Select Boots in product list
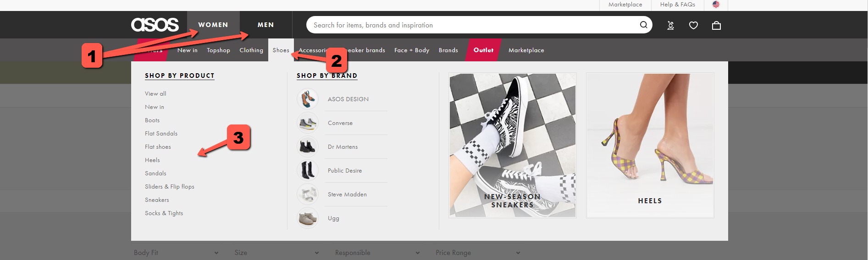868x260 pixels. point(152,120)
